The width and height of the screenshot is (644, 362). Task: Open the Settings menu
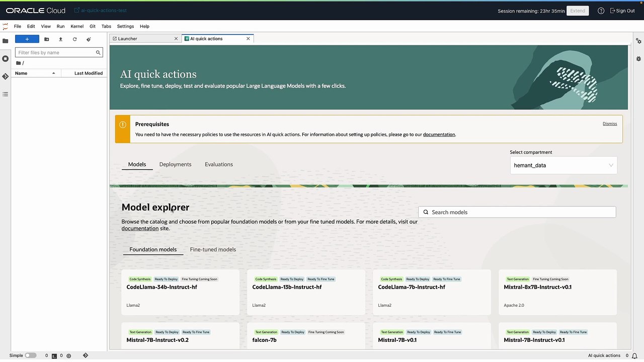pos(125,26)
